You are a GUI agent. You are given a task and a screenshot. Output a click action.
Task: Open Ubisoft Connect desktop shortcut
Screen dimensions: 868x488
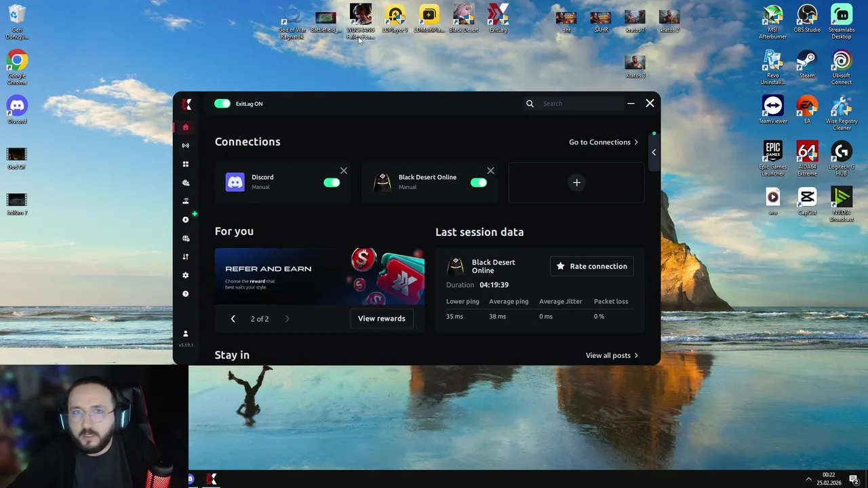click(842, 68)
